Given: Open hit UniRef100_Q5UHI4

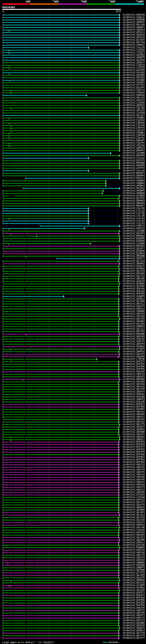Looking at the screenshot, I should click(x=133, y=30).
